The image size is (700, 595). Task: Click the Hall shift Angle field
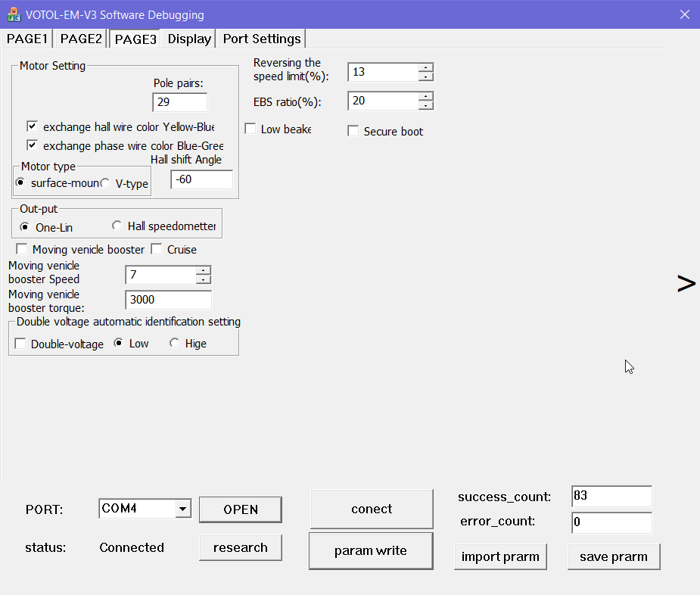201,179
